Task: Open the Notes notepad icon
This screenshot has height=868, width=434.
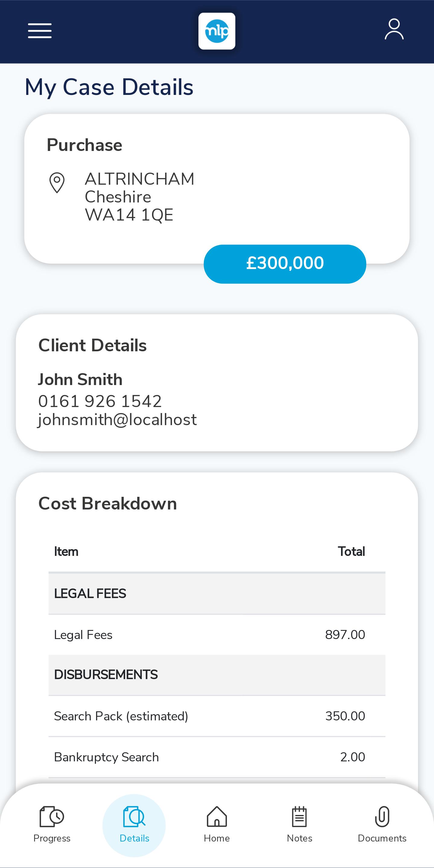Action: 299,816
